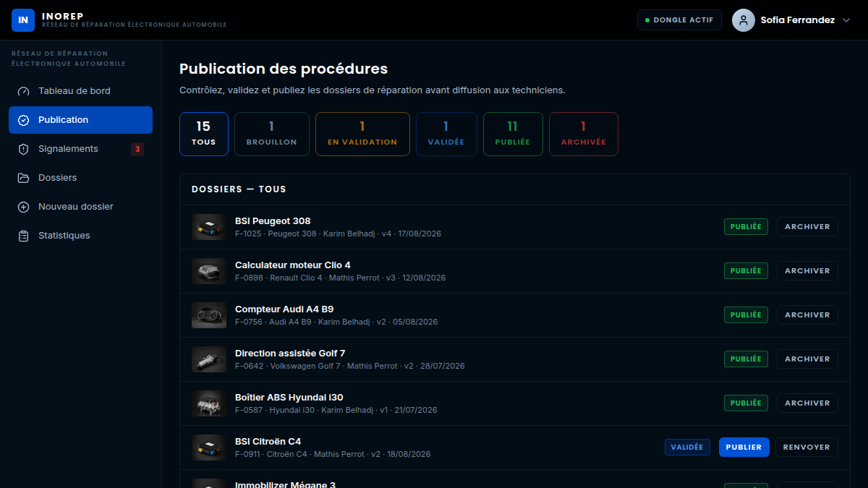Filter by Brouillon status

click(x=272, y=134)
